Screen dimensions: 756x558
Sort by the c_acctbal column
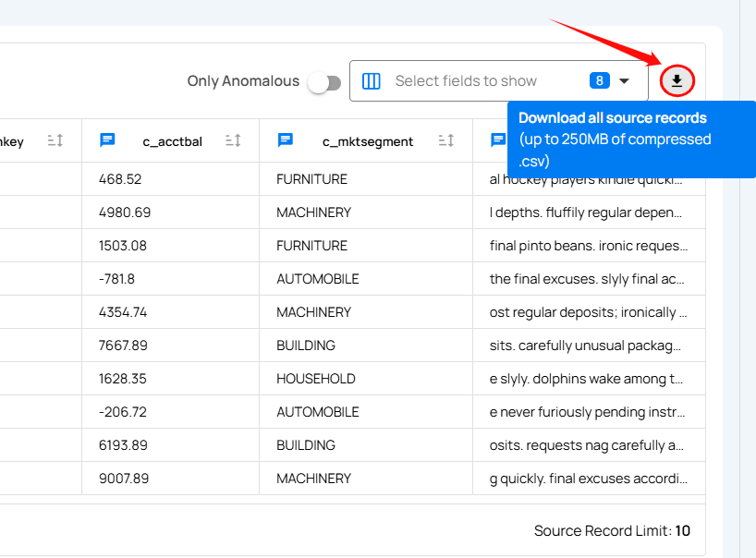pos(233,140)
